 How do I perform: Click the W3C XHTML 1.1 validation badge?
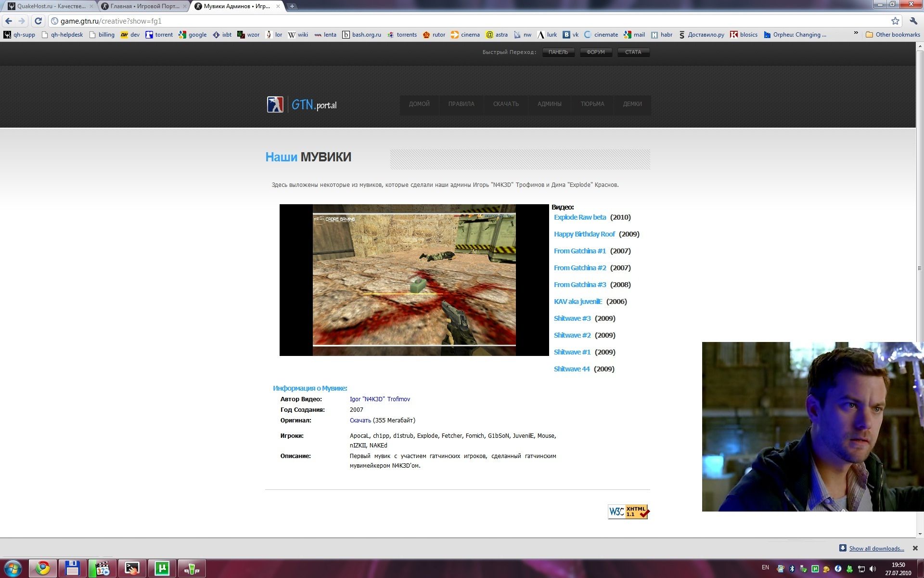(x=629, y=512)
